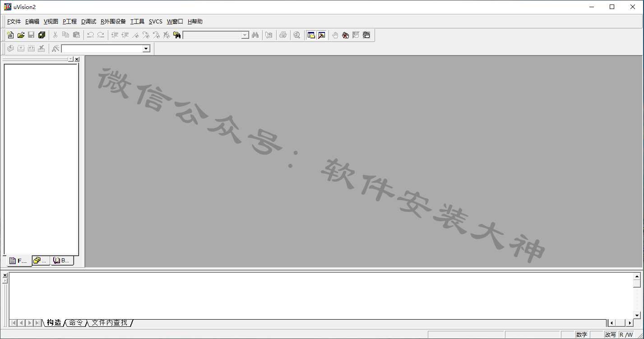
Task: Open the source browser book icon
Action: (269, 35)
